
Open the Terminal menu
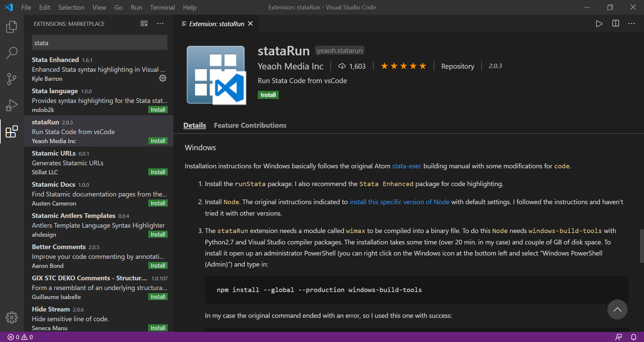pyautogui.click(x=162, y=7)
